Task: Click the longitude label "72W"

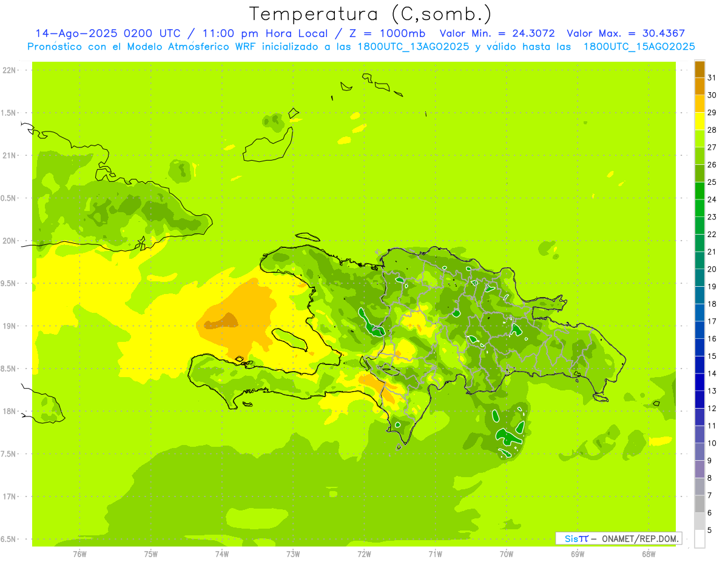Action: (364, 554)
